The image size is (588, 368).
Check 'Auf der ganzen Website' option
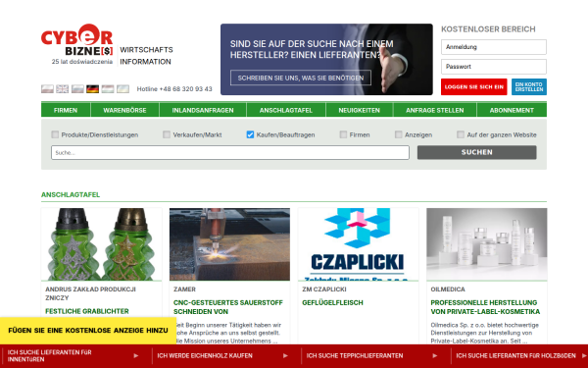(461, 134)
